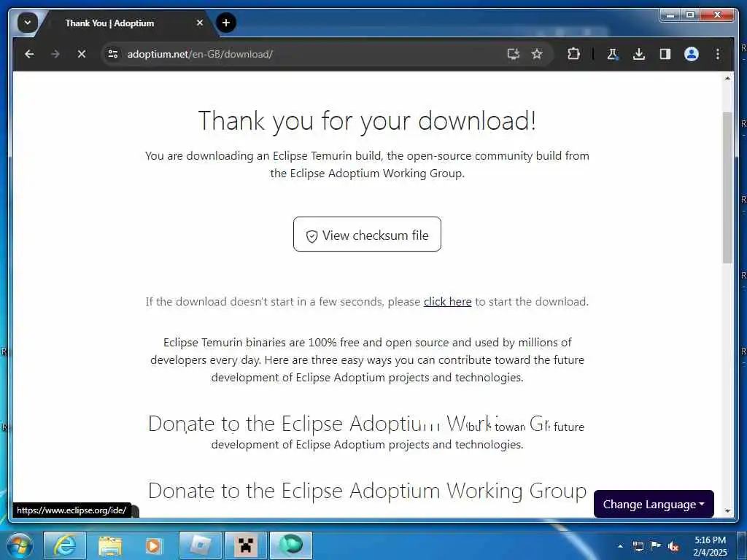The height and width of the screenshot is (560, 747).
Task: Click the shield icon in checksum button
Action: pyautogui.click(x=311, y=237)
